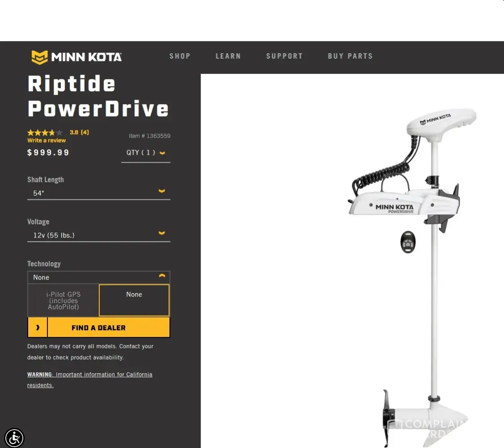The height and width of the screenshot is (448, 504).
Task: Open the accessibility options icon
Action: point(14,438)
